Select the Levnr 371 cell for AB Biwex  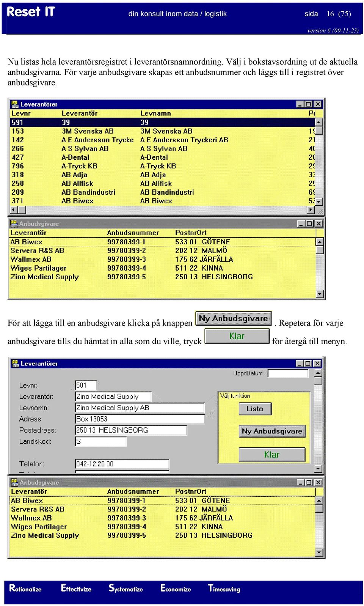point(17,201)
